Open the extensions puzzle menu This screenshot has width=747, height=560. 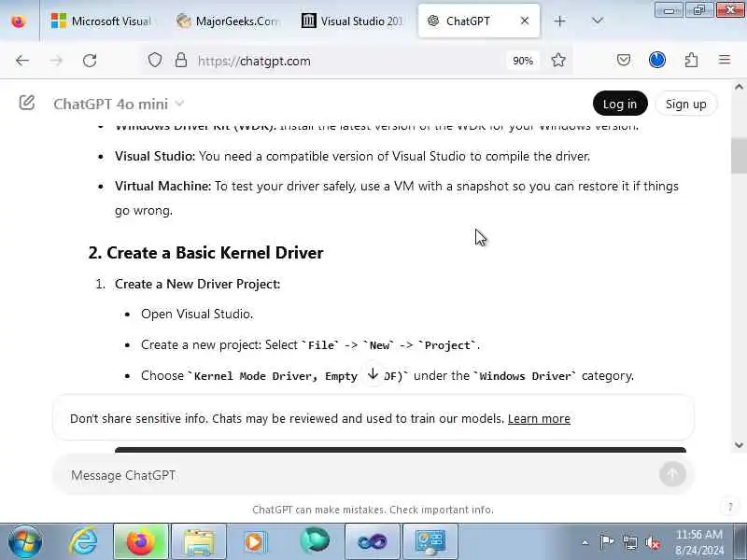point(691,60)
